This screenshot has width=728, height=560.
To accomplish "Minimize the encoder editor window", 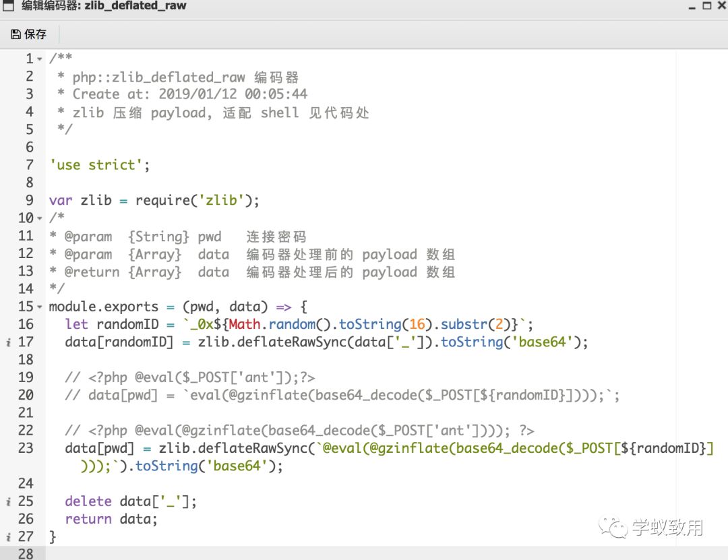I will pos(692,7).
